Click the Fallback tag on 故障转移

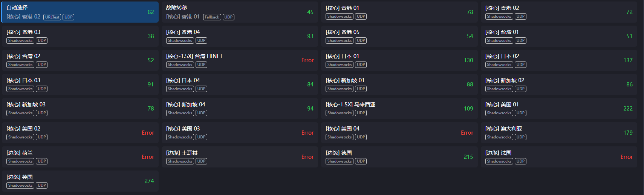pos(212,17)
